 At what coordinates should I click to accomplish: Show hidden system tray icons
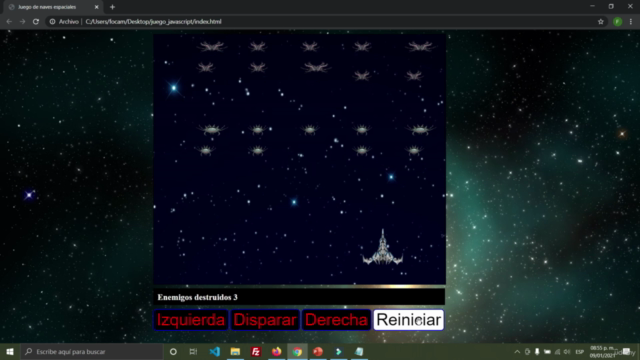pos(517,352)
